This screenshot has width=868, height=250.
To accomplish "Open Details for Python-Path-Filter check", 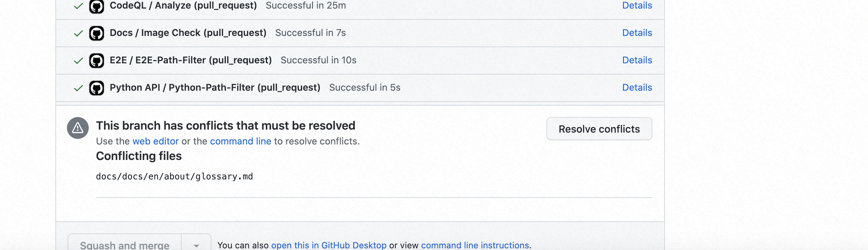I will 637,87.
